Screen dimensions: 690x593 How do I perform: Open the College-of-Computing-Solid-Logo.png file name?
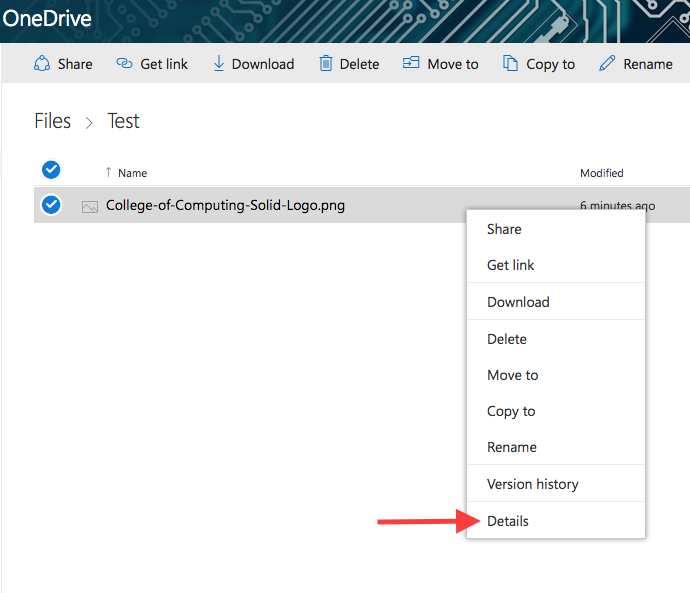point(225,206)
